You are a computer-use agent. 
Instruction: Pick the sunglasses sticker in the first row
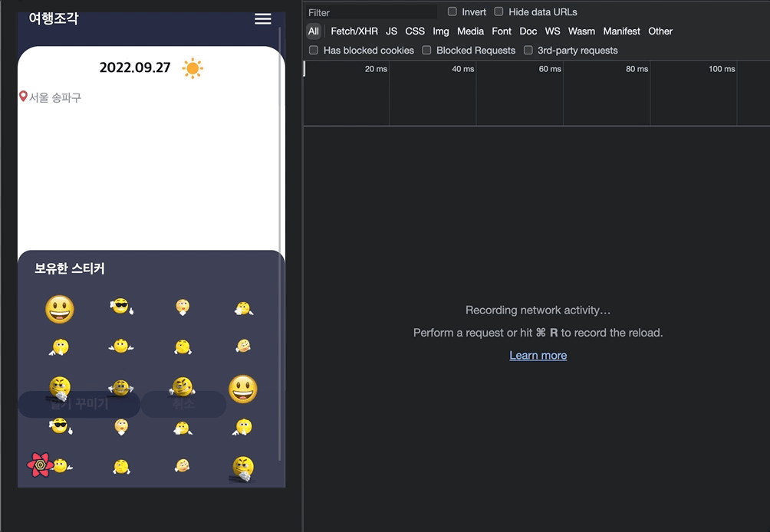(121, 306)
